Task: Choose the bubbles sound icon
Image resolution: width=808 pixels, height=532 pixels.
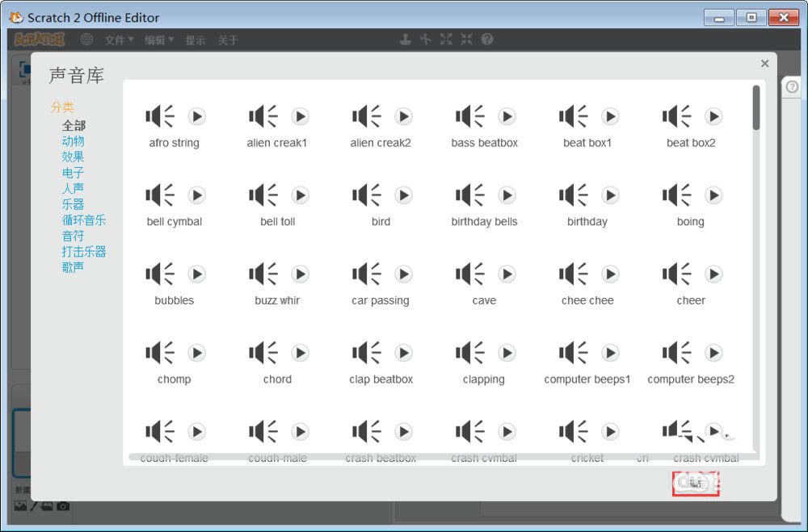Action: (x=159, y=274)
